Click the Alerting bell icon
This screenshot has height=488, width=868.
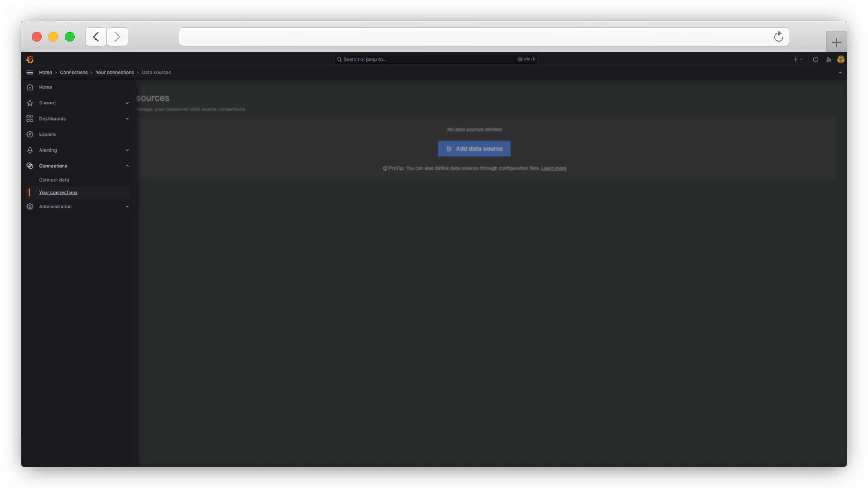tap(30, 150)
